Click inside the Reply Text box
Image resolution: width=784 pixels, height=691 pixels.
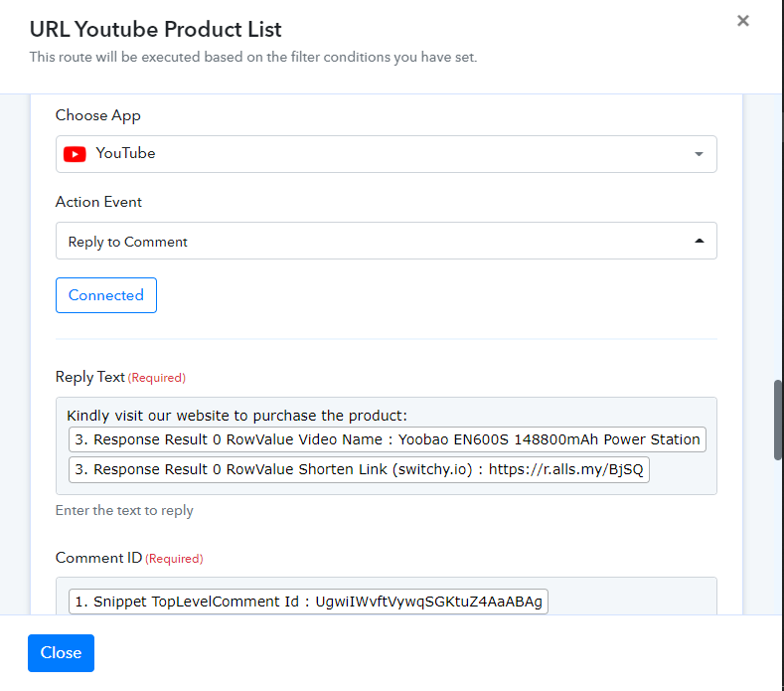pyautogui.click(x=386, y=445)
